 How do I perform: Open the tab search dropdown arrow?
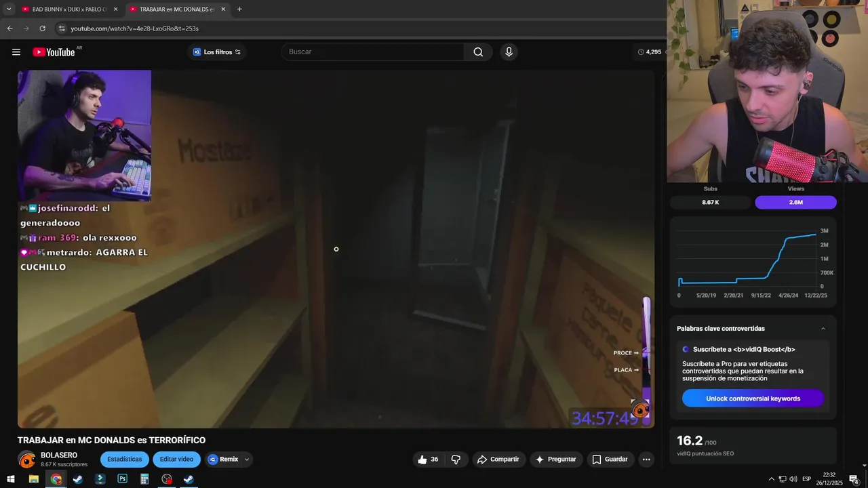[9, 9]
